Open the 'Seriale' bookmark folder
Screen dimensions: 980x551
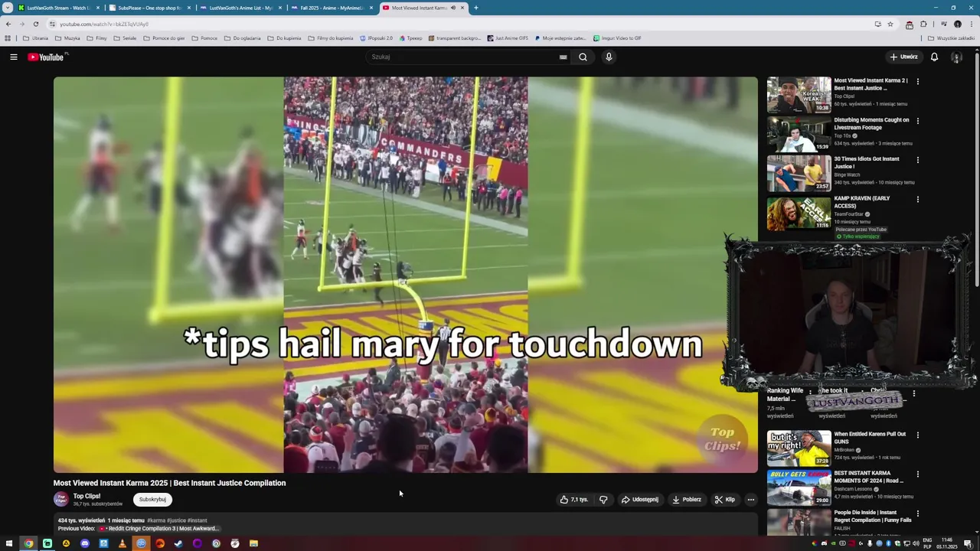coord(125,37)
